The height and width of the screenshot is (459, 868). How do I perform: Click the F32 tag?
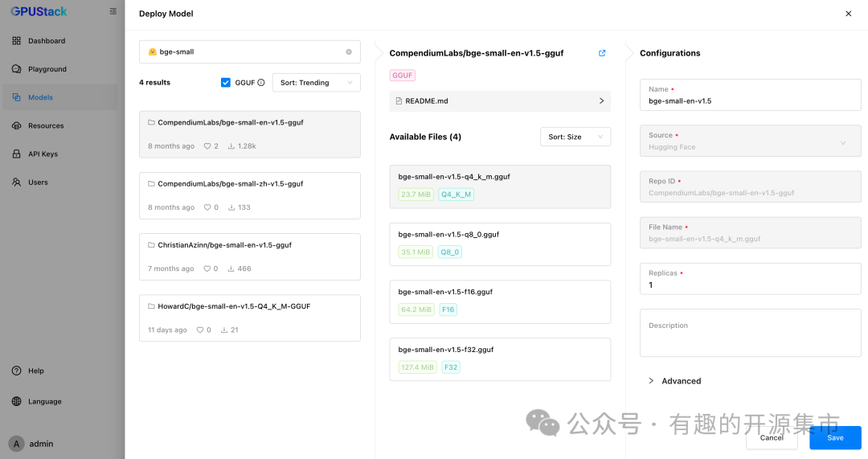(x=451, y=367)
